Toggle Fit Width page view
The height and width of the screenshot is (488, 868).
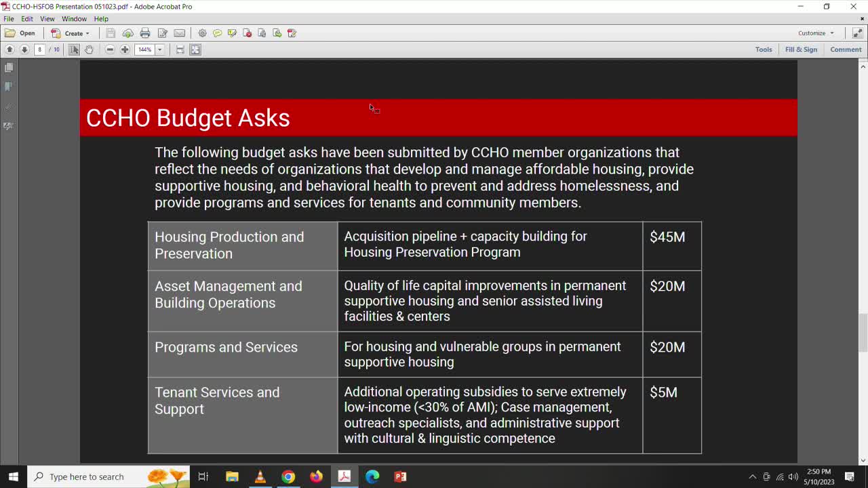point(179,49)
